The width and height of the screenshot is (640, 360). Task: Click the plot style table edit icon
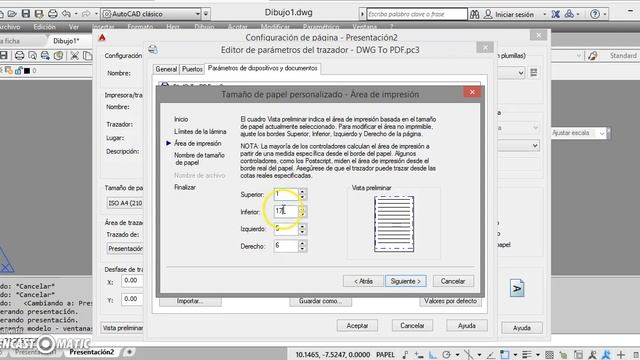coord(533,73)
